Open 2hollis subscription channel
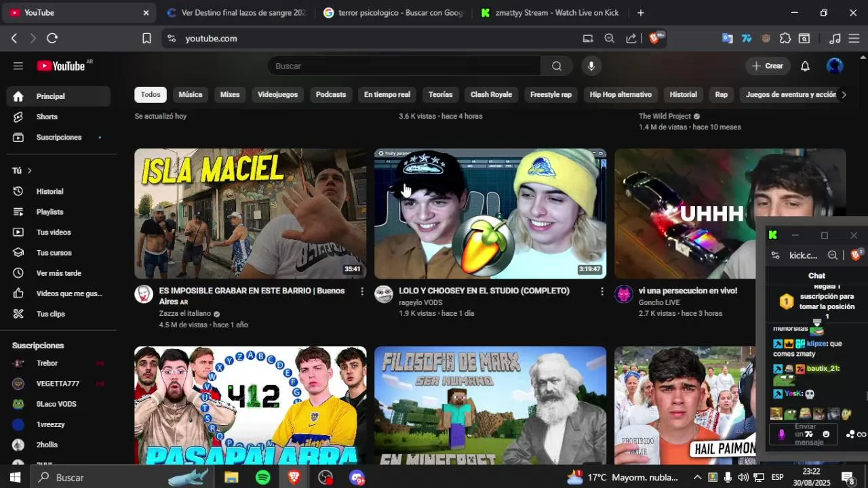The height and width of the screenshot is (488, 868). [x=58, y=445]
